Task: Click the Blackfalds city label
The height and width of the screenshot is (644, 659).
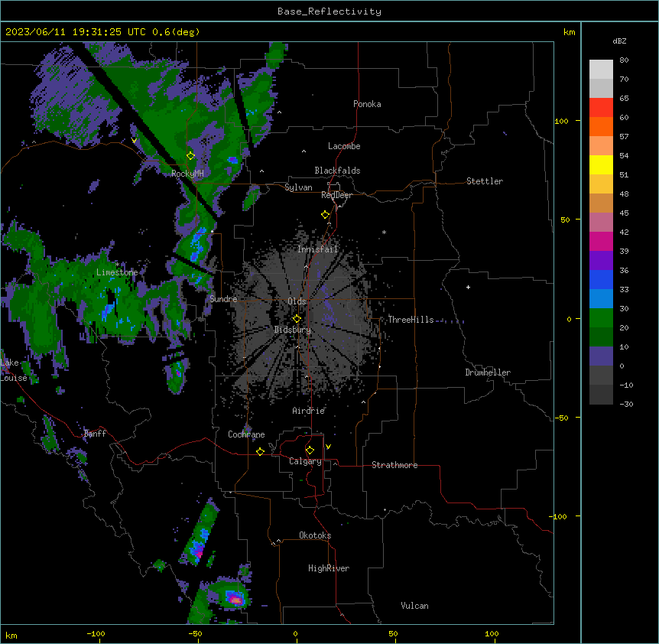Action: point(337,171)
